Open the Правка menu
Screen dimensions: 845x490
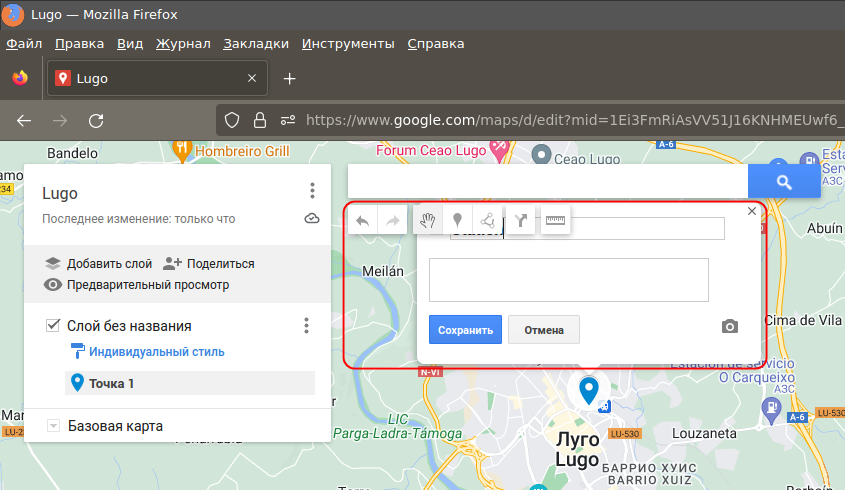tap(79, 44)
